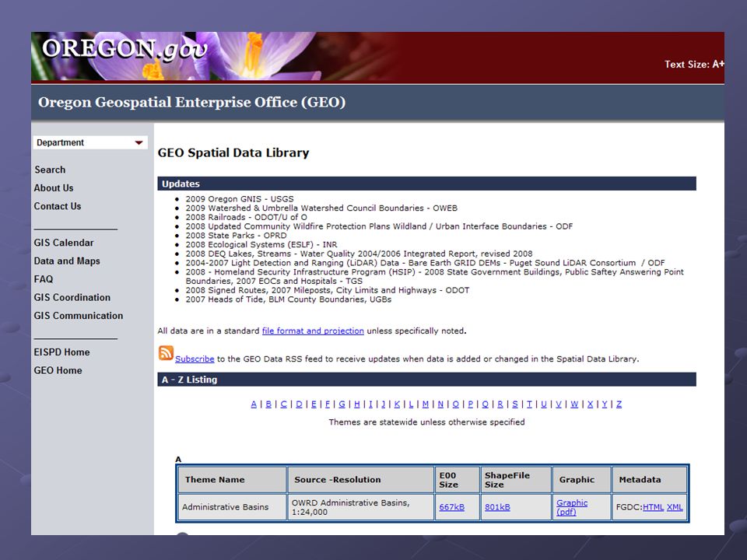Open Search in the sidebar
The image size is (747, 560).
click(50, 170)
